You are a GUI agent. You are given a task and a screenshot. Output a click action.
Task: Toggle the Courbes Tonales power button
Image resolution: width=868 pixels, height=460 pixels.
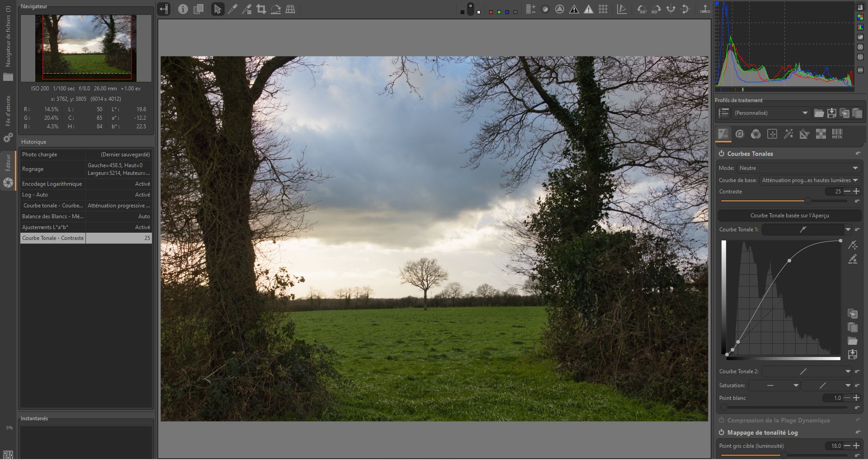(x=722, y=154)
